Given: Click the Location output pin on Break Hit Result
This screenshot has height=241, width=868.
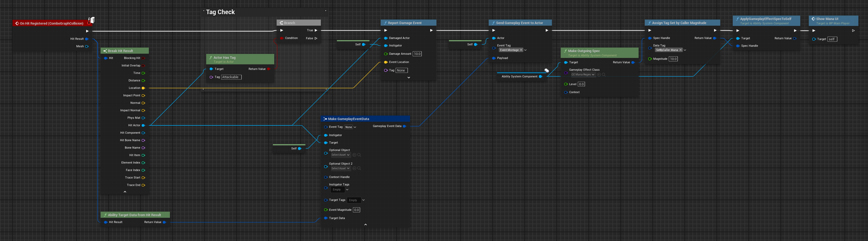Looking at the screenshot, I should tap(143, 88).
